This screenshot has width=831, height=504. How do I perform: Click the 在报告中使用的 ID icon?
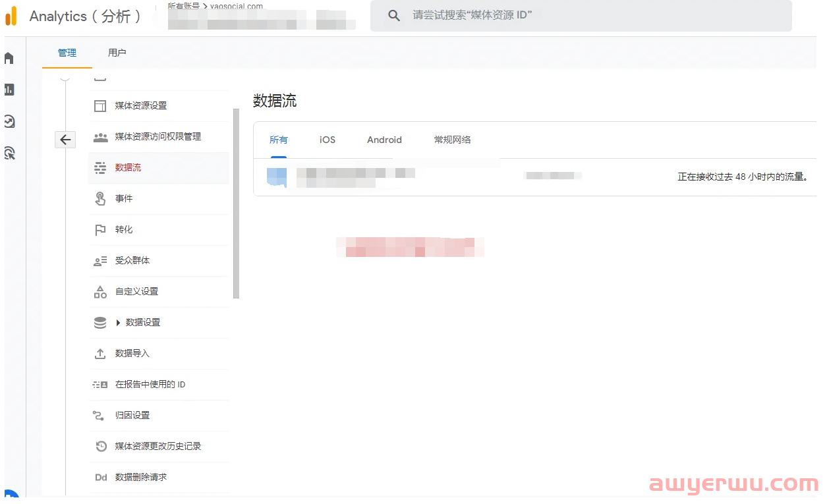100,385
